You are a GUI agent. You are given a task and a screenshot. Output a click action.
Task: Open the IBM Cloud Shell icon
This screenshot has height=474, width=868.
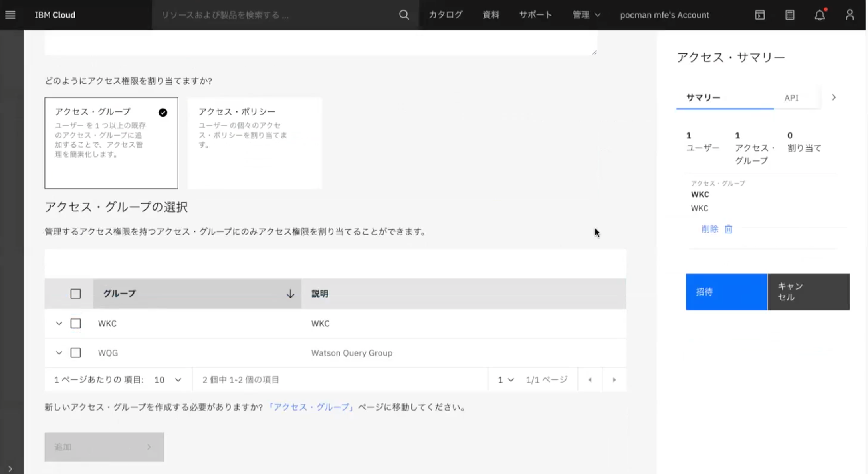760,15
